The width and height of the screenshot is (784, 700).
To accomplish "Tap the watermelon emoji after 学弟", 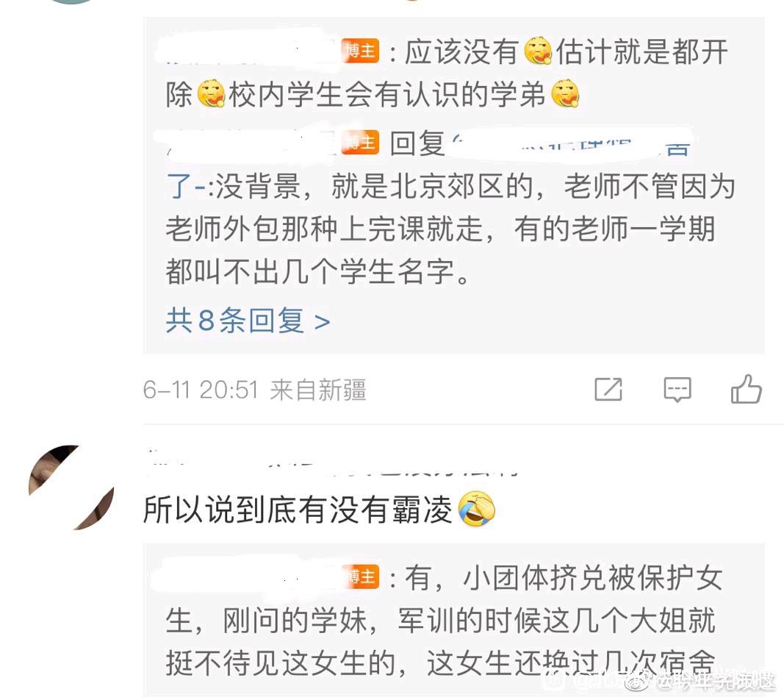I will (565, 93).
